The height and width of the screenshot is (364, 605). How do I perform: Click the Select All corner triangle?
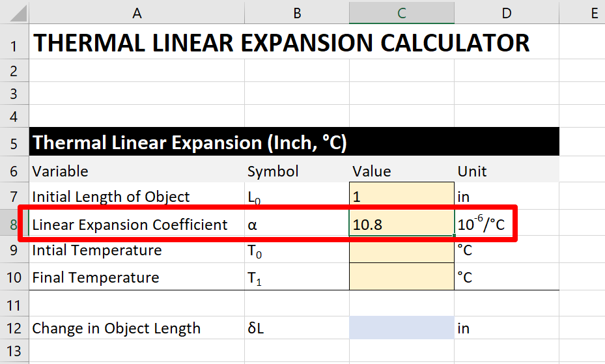18,13
